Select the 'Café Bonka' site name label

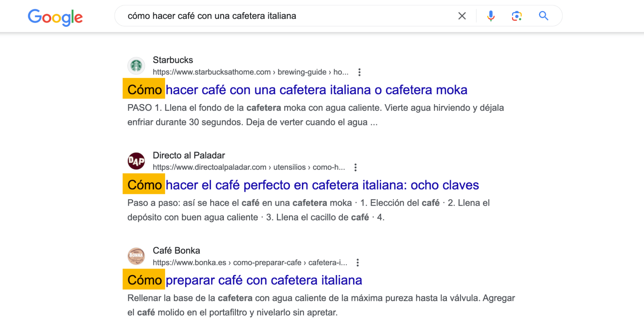click(x=176, y=251)
